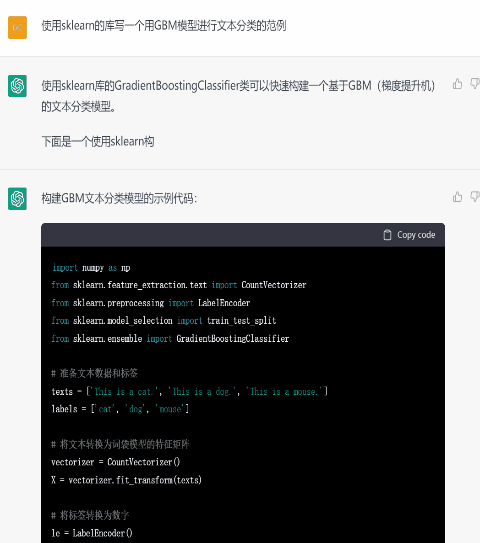Click the comment '# 将文本转换为词袋模型的特征矩阵'
Image resolution: width=480 pixels, height=543 pixels.
point(120,444)
